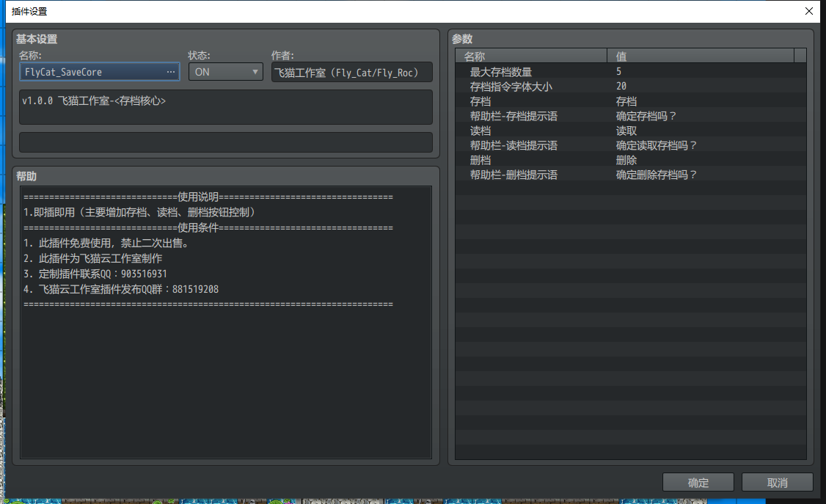Click the value 确定存档吗？
Viewport: 826px width, 504px height.
click(646, 116)
